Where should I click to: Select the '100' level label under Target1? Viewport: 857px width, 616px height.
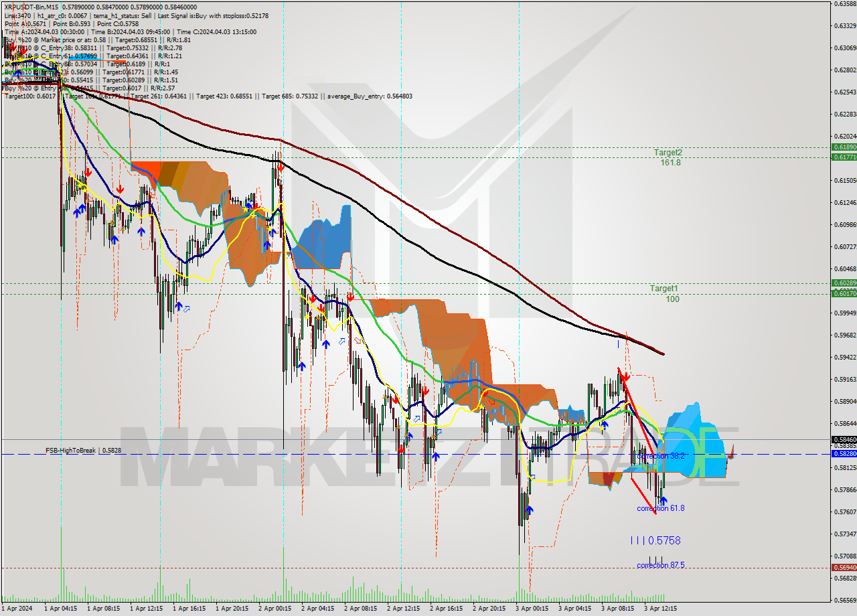click(x=672, y=299)
